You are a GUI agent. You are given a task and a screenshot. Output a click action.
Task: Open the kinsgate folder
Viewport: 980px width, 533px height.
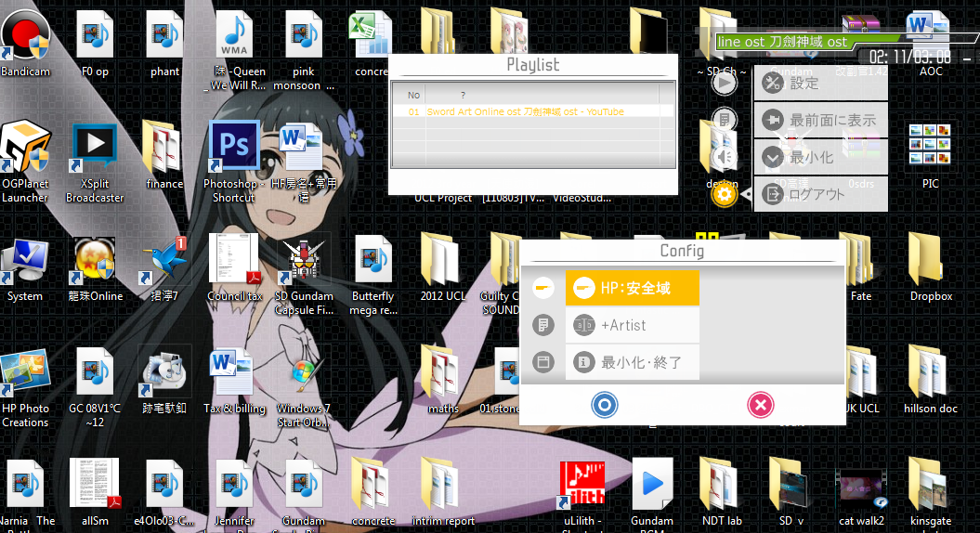click(931, 494)
